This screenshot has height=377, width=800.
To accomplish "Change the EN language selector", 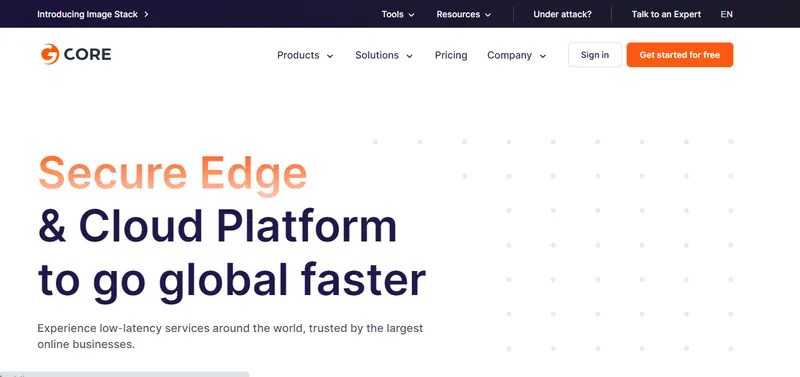I will [727, 14].
